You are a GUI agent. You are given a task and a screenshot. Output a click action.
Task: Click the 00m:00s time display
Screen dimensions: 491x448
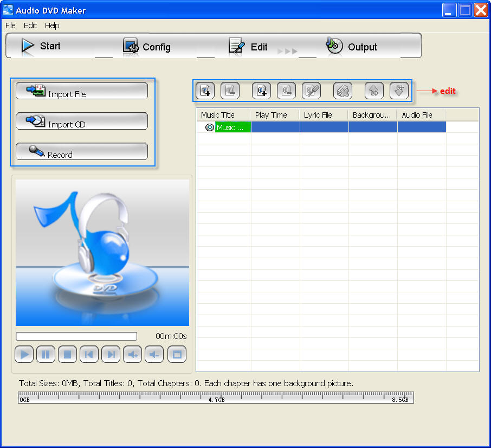[171, 336]
